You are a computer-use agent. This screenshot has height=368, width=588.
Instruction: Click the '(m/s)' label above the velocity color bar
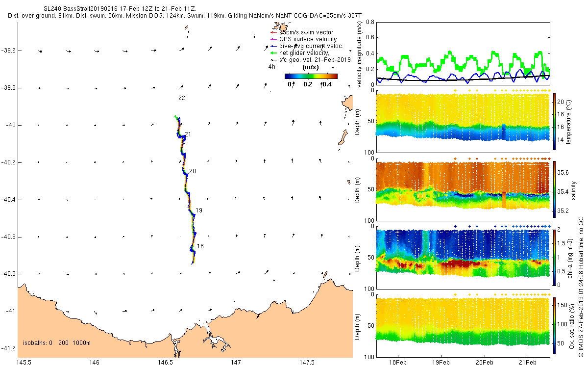[311, 67]
